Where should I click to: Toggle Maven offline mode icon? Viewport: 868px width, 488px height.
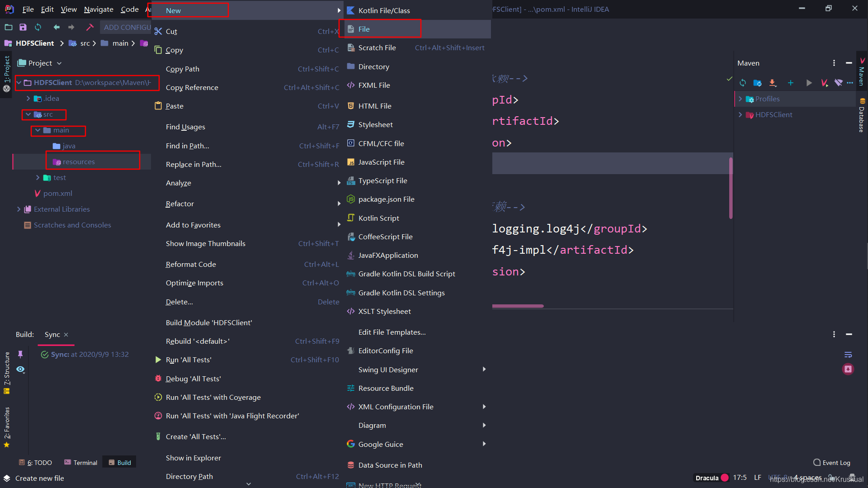tap(839, 83)
